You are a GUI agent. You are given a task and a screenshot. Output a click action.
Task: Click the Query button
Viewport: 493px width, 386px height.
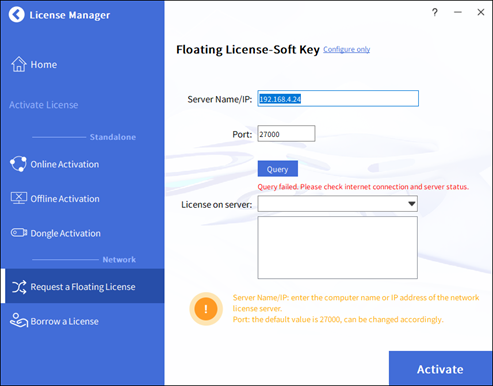278,169
